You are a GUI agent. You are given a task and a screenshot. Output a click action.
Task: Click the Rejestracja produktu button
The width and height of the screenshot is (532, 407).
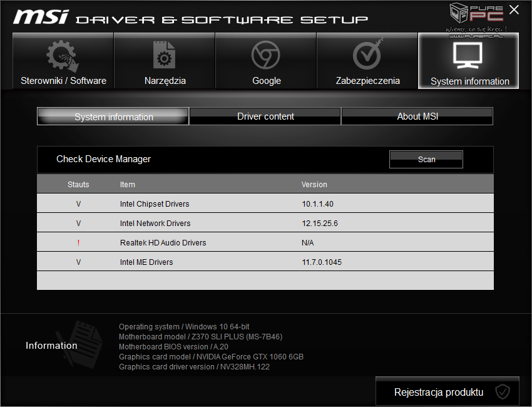[447, 392]
